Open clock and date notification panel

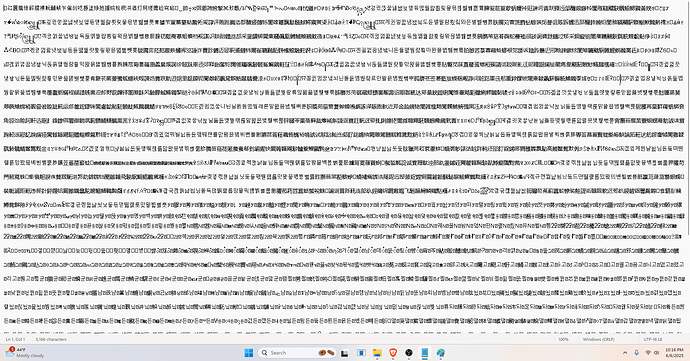pyautogui.click(x=674, y=353)
